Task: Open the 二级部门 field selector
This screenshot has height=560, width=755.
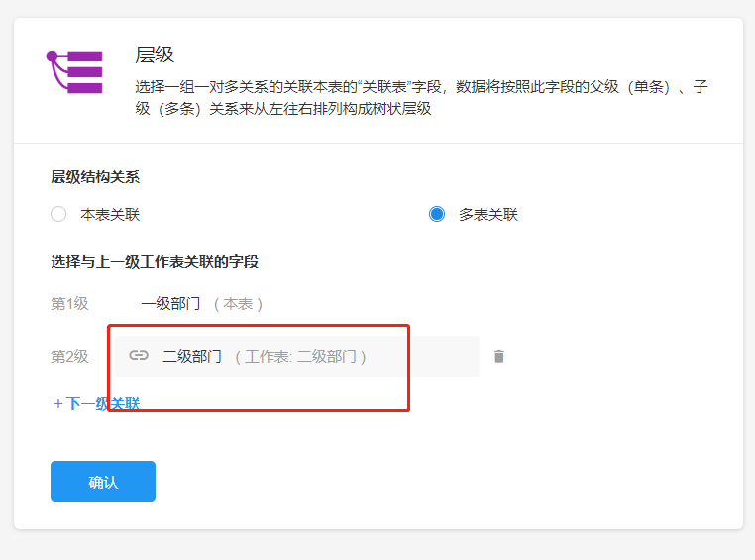Action: click(x=297, y=357)
